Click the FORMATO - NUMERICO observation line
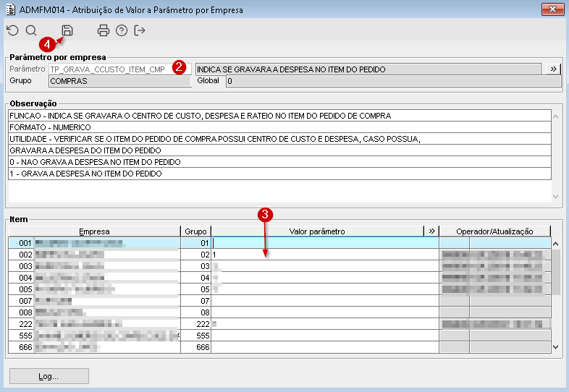The width and height of the screenshot is (569, 392). (x=279, y=127)
